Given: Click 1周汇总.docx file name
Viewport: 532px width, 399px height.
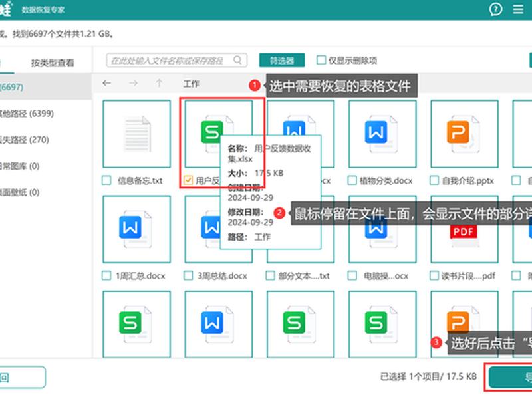Looking at the screenshot, I should point(140,276).
